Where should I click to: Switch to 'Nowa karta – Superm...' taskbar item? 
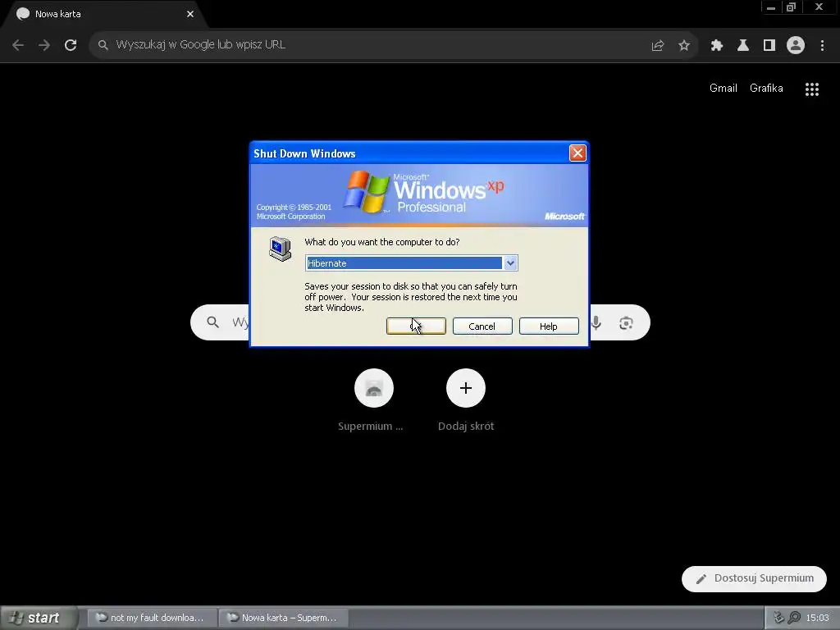tap(283, 618)
